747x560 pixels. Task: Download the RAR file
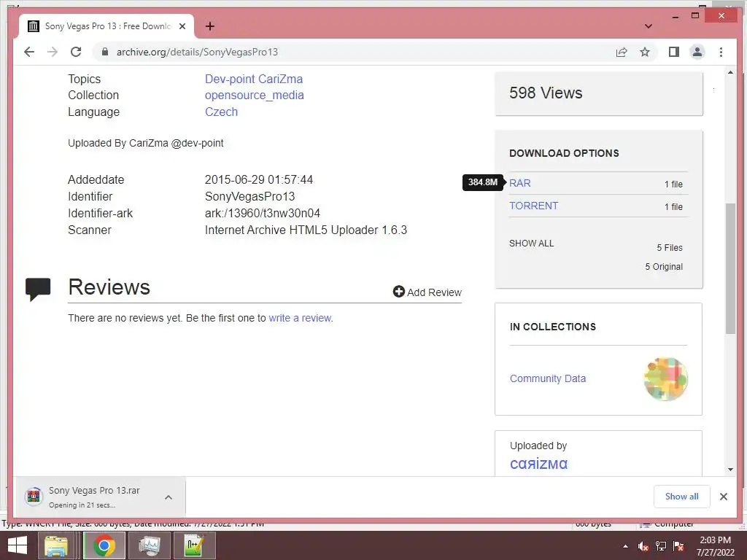click(x=519, y=183)
